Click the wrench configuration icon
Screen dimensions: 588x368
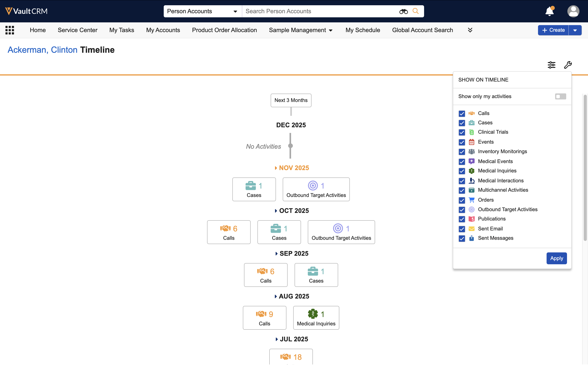tap(568, 65)
